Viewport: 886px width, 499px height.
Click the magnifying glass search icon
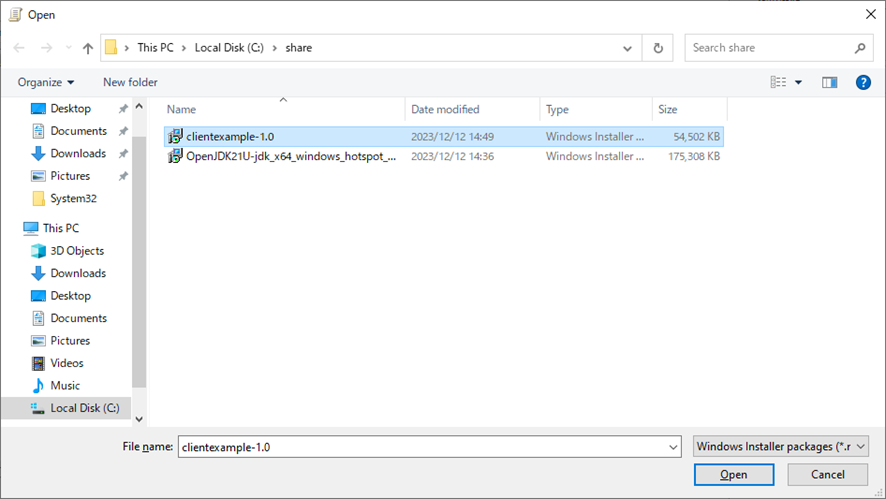point(860,48)
